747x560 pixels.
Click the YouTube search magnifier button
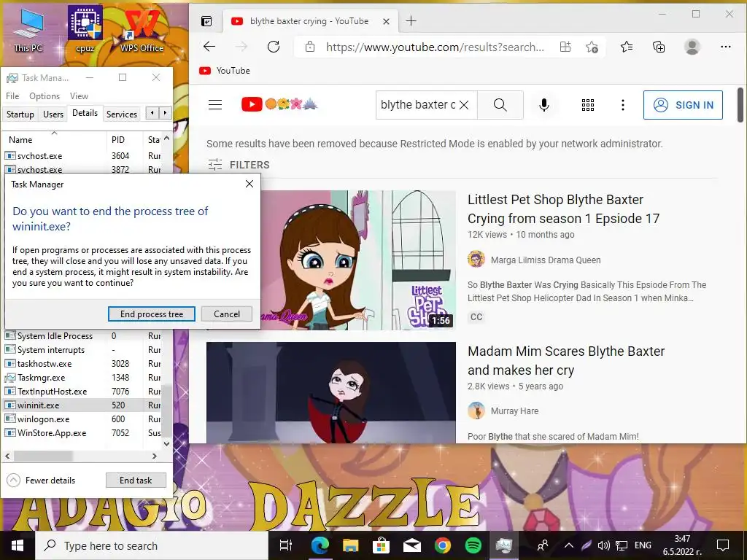pos(500,105)
